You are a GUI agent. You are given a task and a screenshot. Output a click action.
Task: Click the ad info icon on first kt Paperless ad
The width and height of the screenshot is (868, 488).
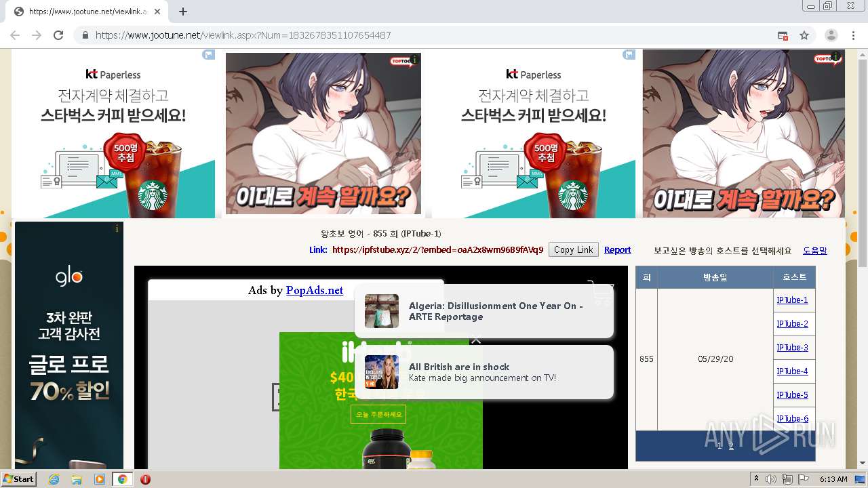(209, 55)
